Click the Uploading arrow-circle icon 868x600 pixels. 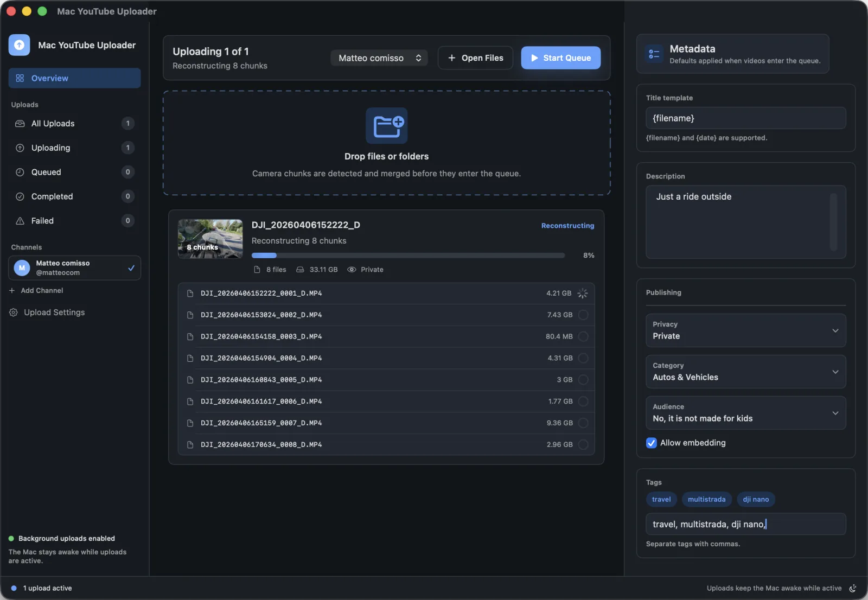pyautogui.click(x=20, y=148)
